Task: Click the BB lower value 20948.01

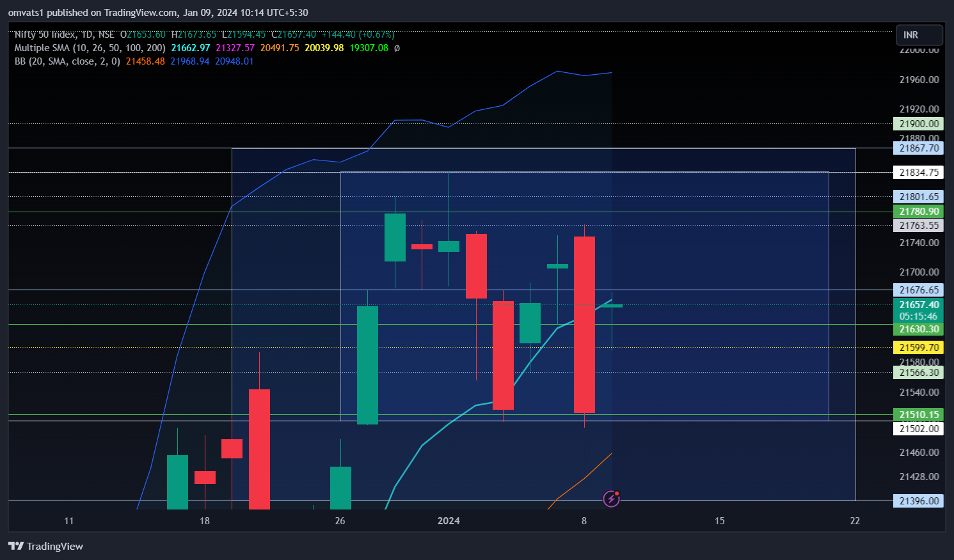Action: (x=234, y=61)
